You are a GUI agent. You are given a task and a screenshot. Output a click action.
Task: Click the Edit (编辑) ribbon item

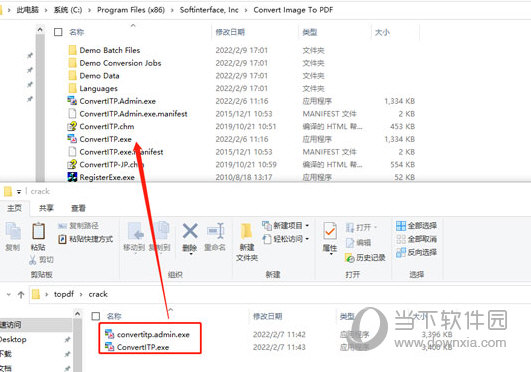tap(358, 243)
